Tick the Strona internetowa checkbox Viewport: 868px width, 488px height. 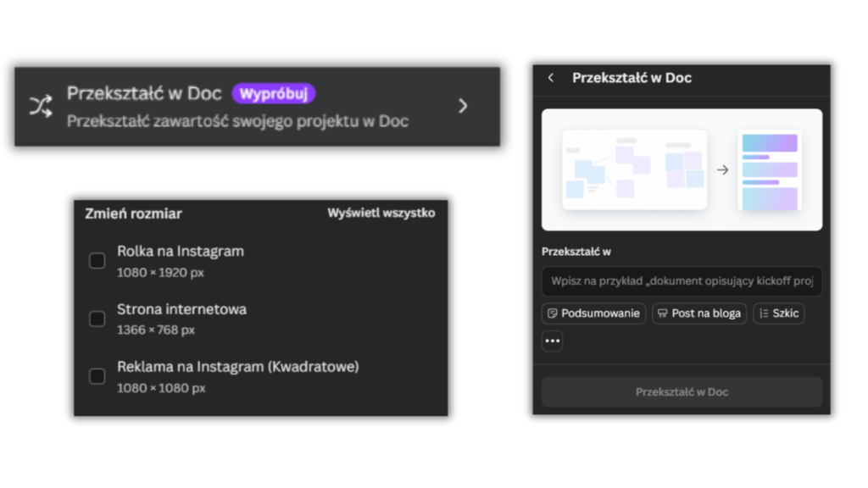click(97, 319)
